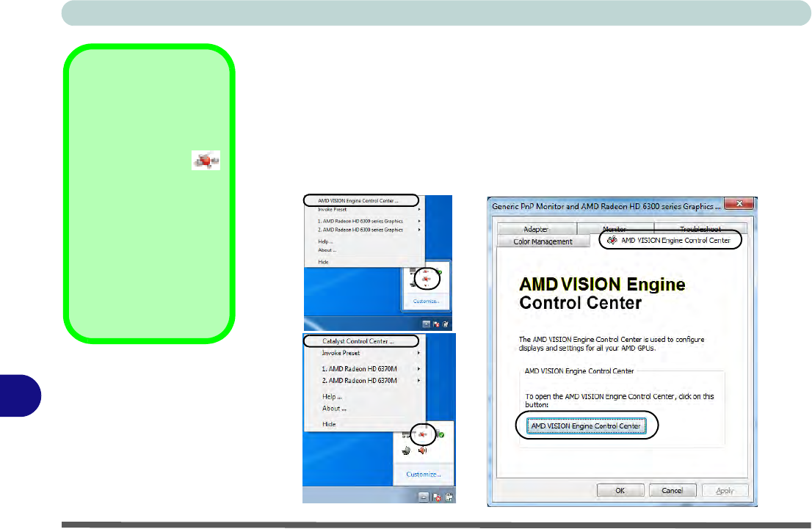This screenshot has height=529, width=812.
Task: Click the circled AMD tray icon under the VISION Engine menu
Action: [x=424, y=279]
